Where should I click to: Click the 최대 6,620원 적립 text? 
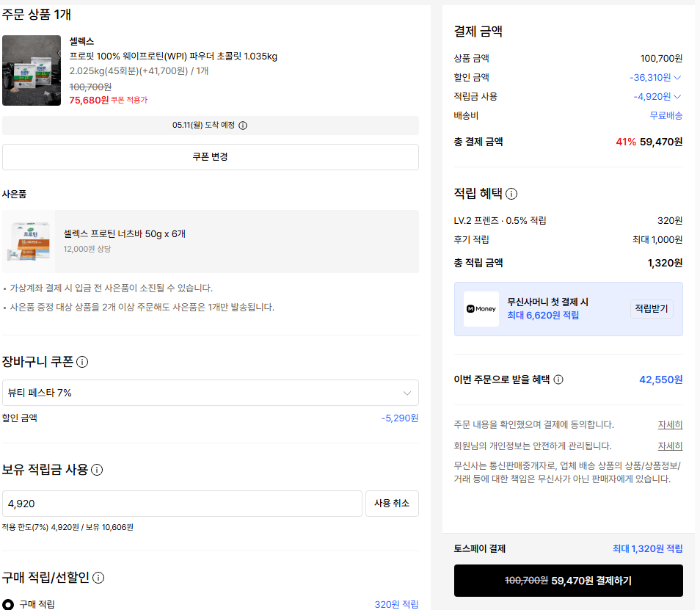point(543,315)
